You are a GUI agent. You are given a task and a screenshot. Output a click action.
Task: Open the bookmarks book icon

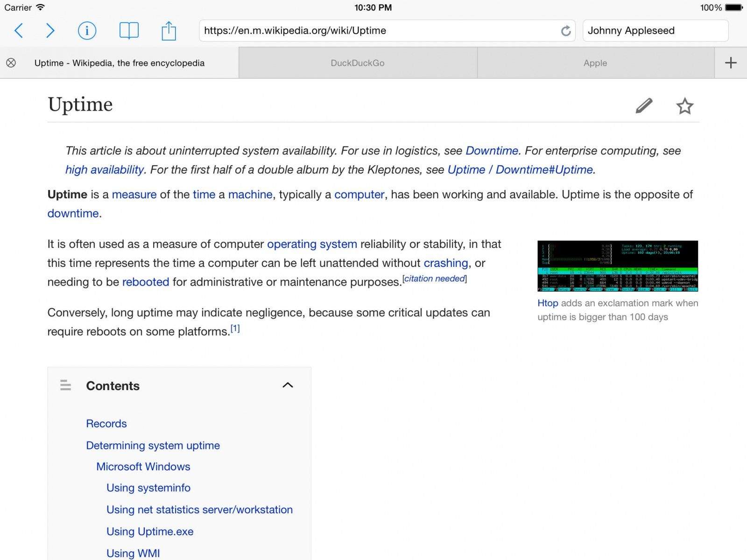coord(129,31)
